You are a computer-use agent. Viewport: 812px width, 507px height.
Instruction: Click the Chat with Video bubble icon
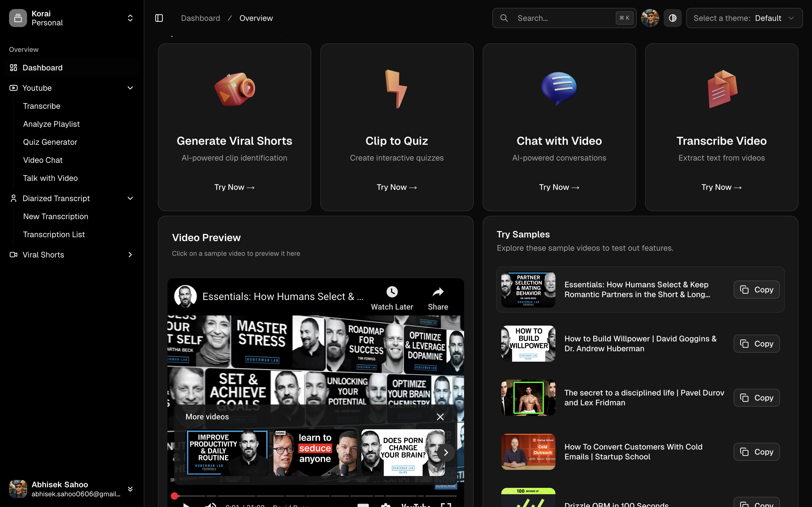[x=559, y=88]
